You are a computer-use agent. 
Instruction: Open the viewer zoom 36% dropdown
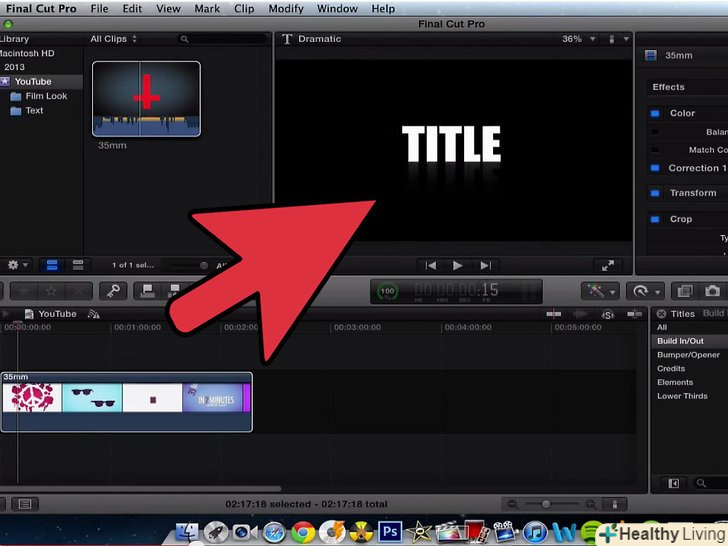[578, 39]
